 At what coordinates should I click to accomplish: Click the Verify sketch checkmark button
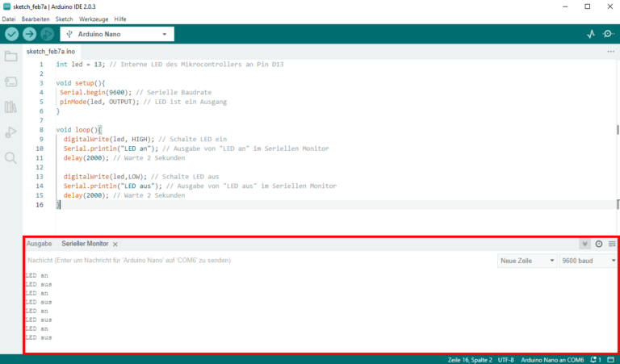[x=12, y=34]
